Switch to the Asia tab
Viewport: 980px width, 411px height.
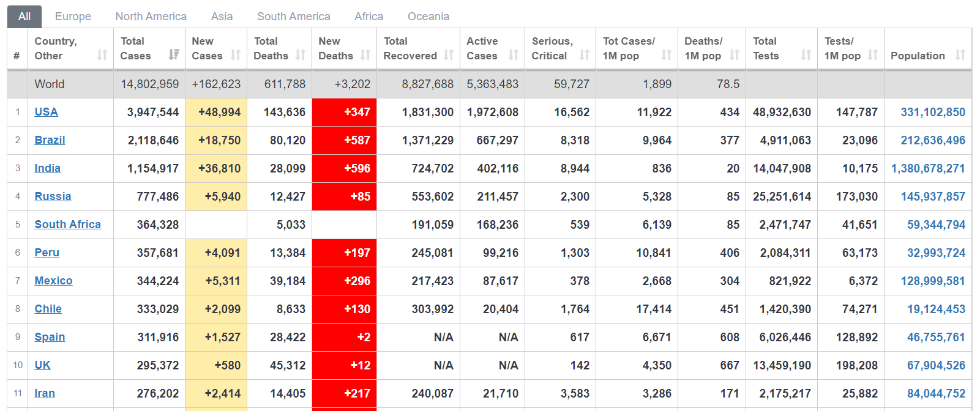pos(222,17)
